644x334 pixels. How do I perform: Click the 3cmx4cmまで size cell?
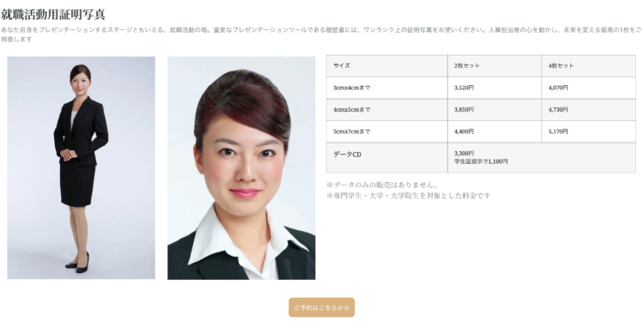(x=387, y=88)
